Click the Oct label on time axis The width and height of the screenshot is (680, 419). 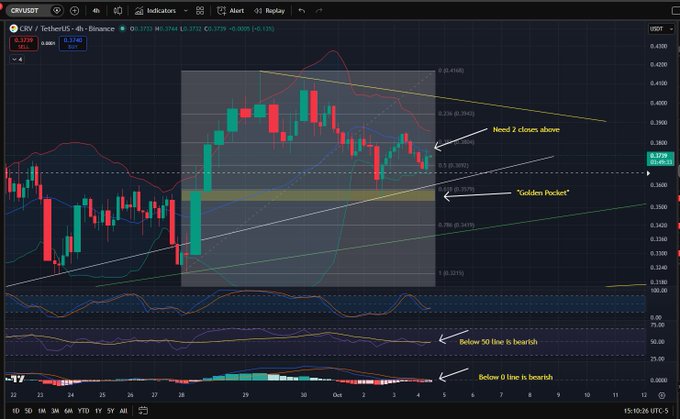(337, 395)
